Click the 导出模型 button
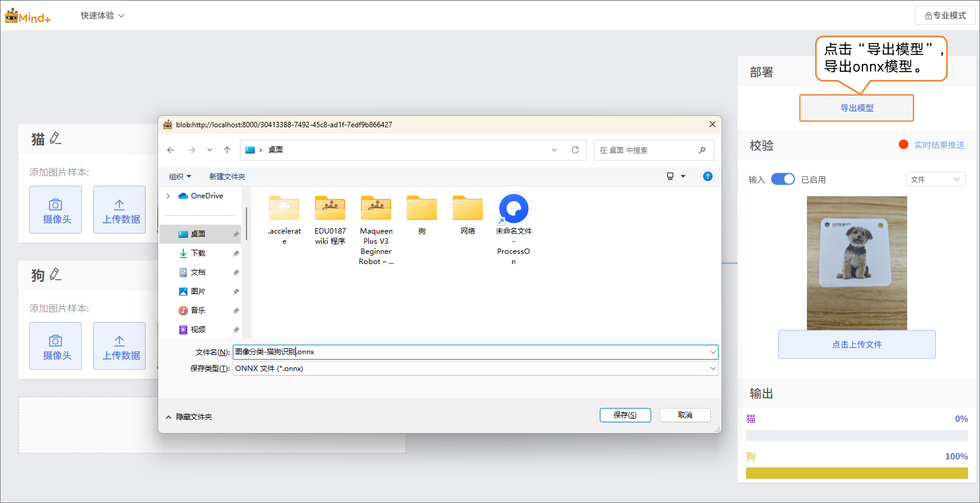980x503 pixels. click(856, 108)
